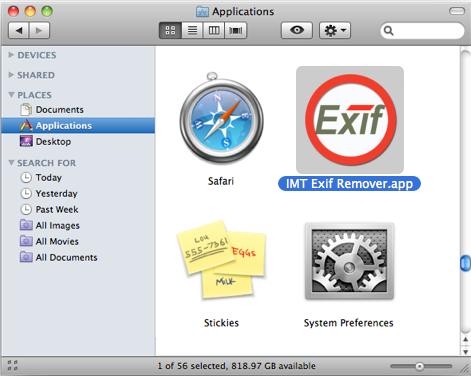The width and height of the screenshot is (471, 376).
Task: Click the All Images smart folder icon
Action: (26, 225)
